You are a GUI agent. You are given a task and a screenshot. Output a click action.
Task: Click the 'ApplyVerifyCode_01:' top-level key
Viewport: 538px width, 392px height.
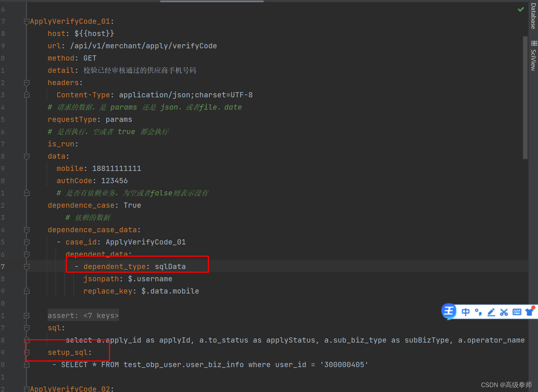pyautogui.click(x=72, y=21)
